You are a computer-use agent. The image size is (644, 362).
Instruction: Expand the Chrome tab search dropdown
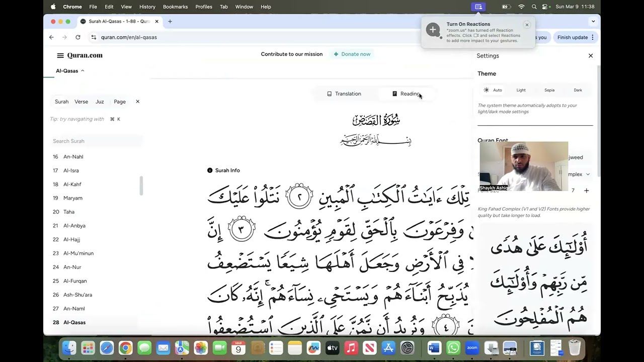coord(593,22)
